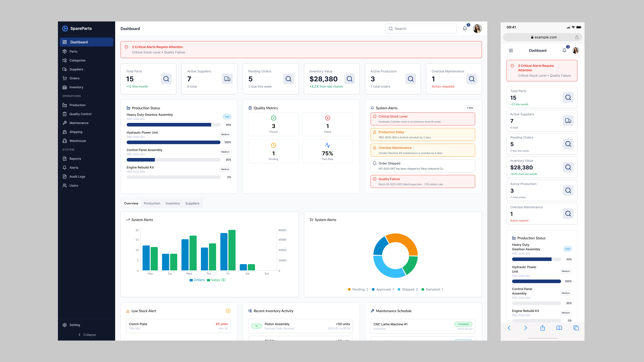
Task: Open Quality Control in the sidebar
Action: (x=87, y=114)
